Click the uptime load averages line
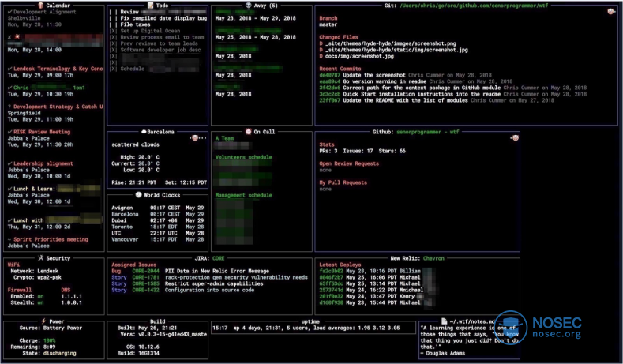 (306, 328)
